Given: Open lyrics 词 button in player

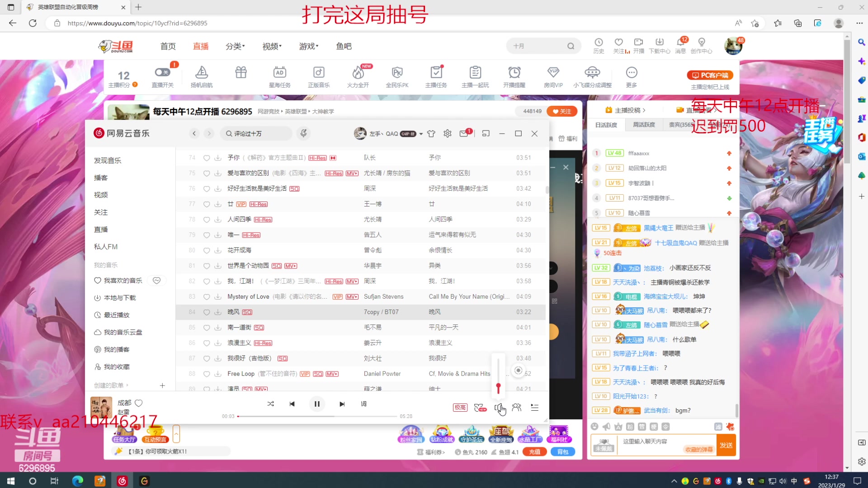Looking at the screenshot, I should point(363,404).
